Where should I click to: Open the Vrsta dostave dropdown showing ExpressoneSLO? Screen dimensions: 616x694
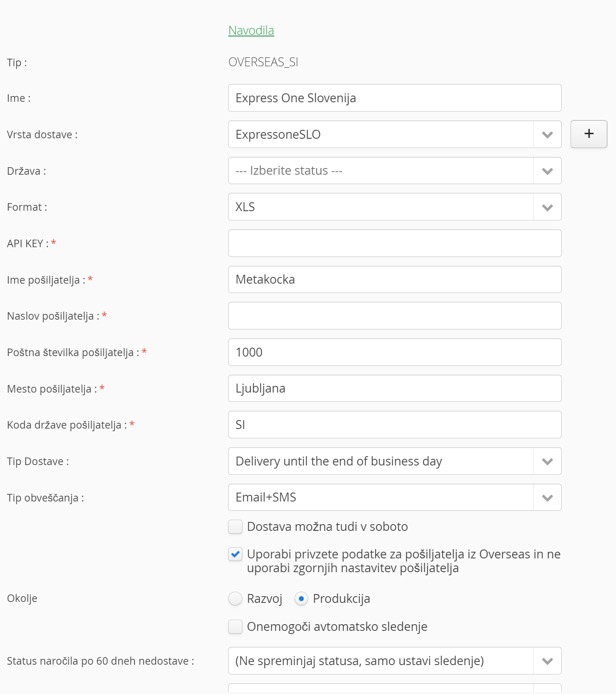[x=395, y=134]
